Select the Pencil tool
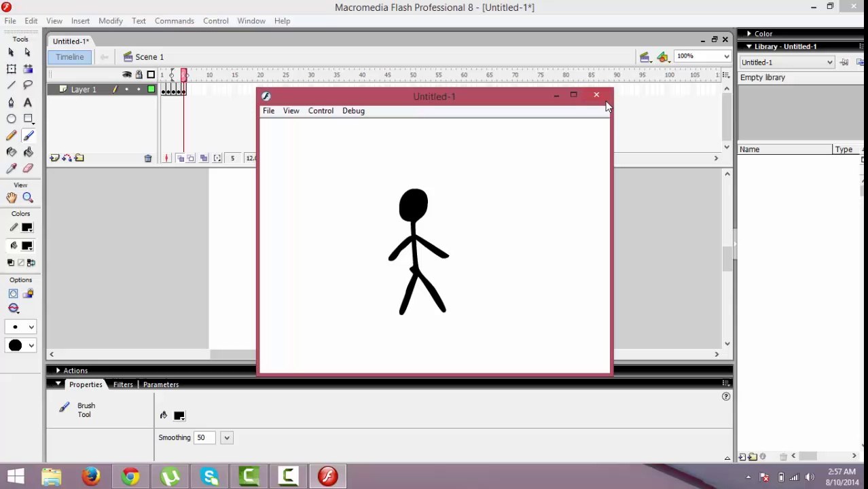 (12, 136)
